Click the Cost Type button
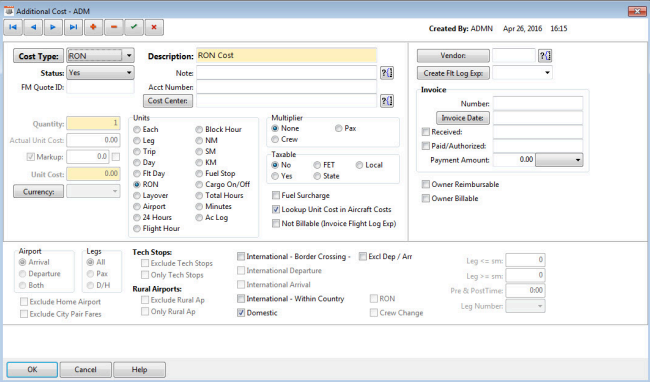Screen dimensions: 650x382 39,56
